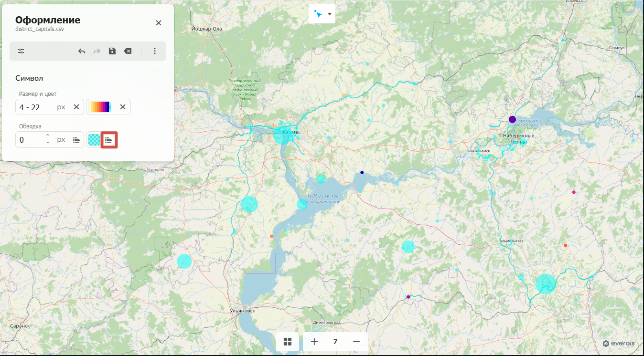Click the Набережные Челны city label
This screenshot has height=356, width=644.
coord(518,139)
